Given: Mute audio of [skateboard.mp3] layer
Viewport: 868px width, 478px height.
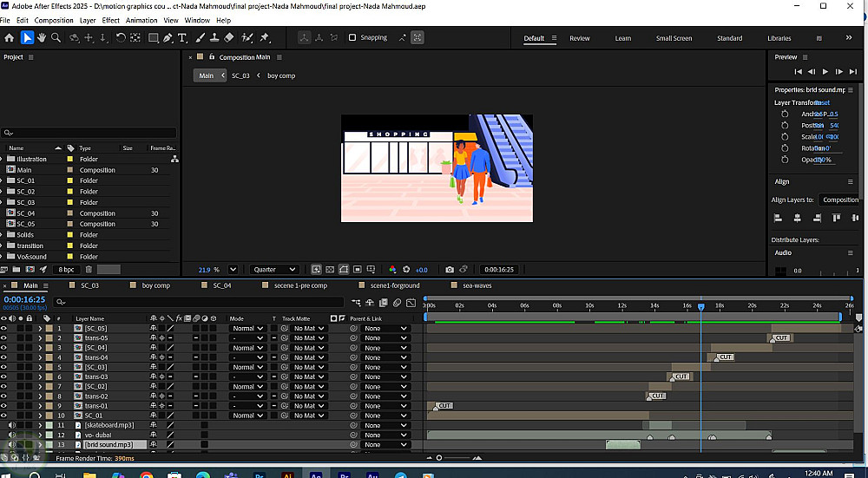Looking at the screenshot, I should click(11, 426).
